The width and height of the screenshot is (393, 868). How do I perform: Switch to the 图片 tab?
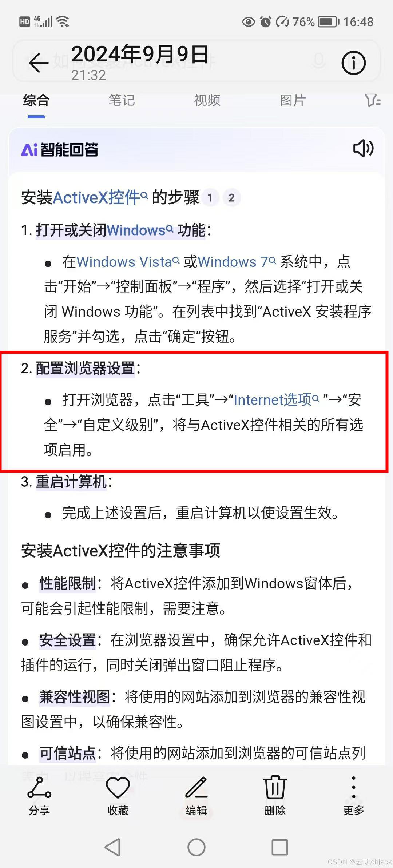pos(293,100)
